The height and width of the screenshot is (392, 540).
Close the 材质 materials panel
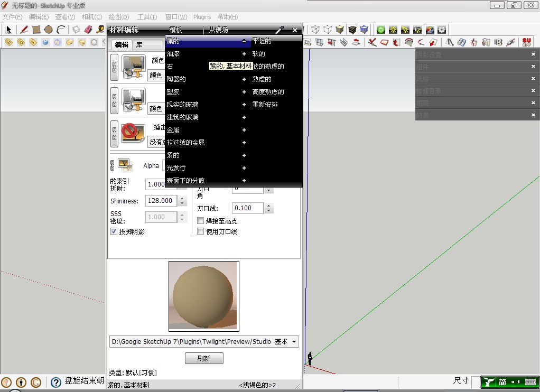click(x=533, y=115)
